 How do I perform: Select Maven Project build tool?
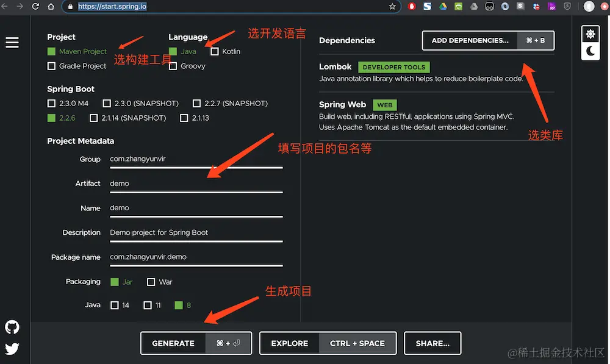click(77, 51)
